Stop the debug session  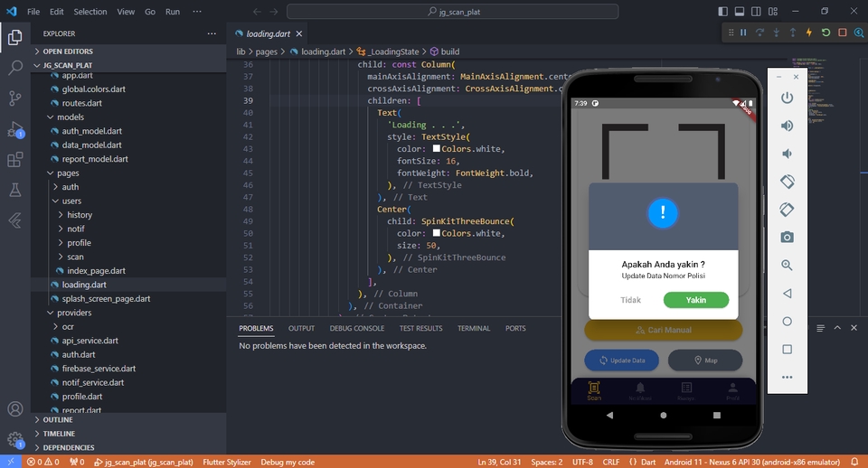coord(843,33)
